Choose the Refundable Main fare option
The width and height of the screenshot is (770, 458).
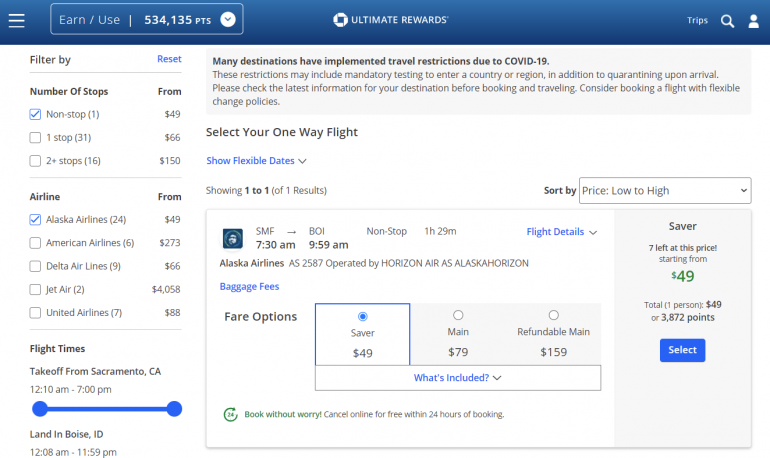coord(553,316)
